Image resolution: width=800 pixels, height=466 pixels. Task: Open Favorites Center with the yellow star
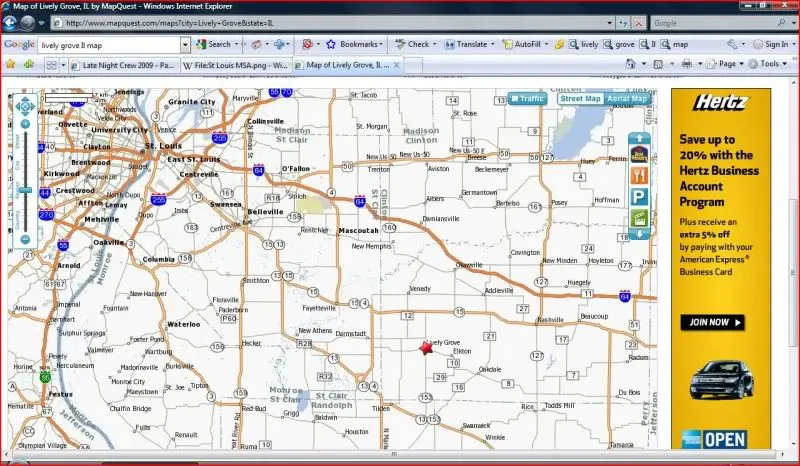click(11, 64)
